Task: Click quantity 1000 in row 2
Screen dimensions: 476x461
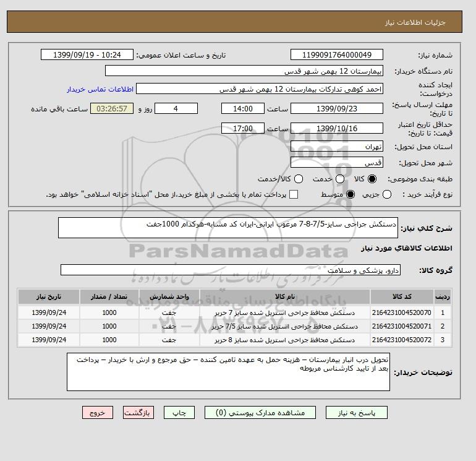Action: click(x=109, y=326)
